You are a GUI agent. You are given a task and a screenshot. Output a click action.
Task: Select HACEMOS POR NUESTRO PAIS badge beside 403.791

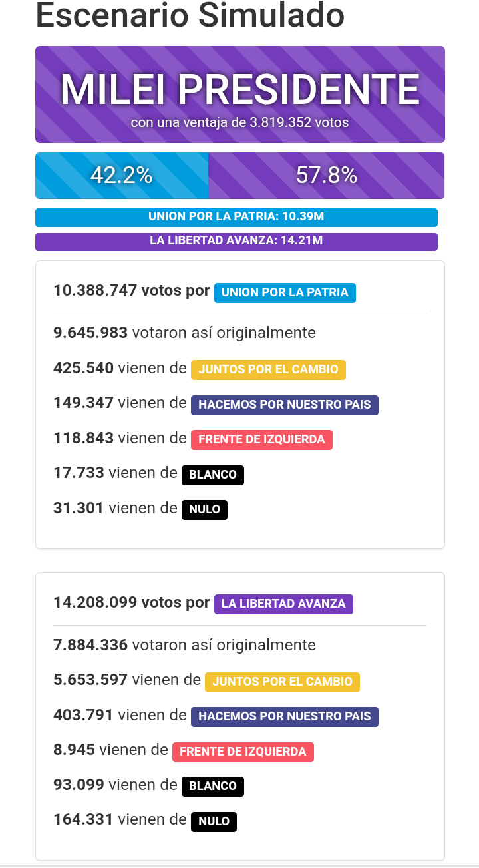click(284, 717)
